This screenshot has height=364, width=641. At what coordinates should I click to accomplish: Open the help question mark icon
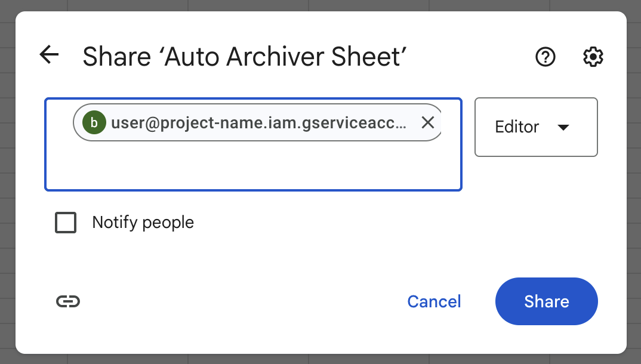[546, 57]
